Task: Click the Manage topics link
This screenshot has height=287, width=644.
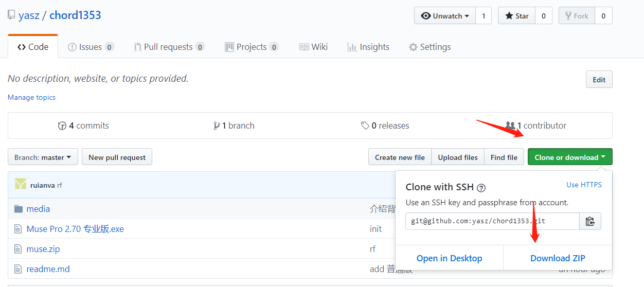Action: [31, 97]
